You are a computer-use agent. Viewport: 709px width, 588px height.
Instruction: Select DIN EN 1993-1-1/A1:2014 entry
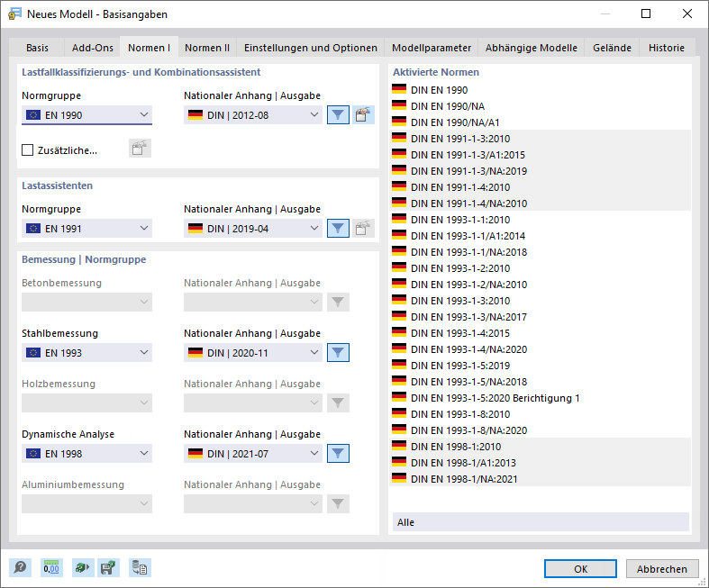[x=540, y=236]
